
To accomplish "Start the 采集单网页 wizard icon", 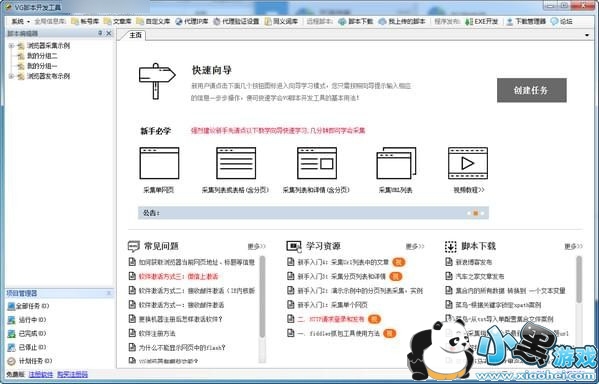I will [x=159, y=163].
